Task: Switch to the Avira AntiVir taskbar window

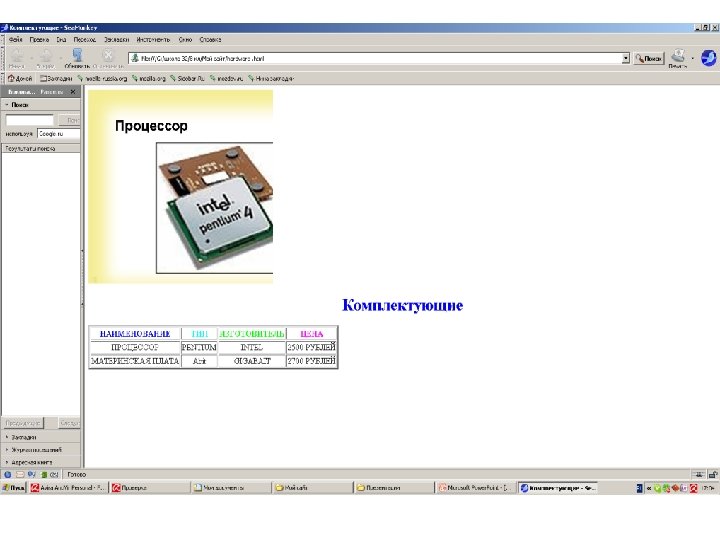Action: click(68, 488)
